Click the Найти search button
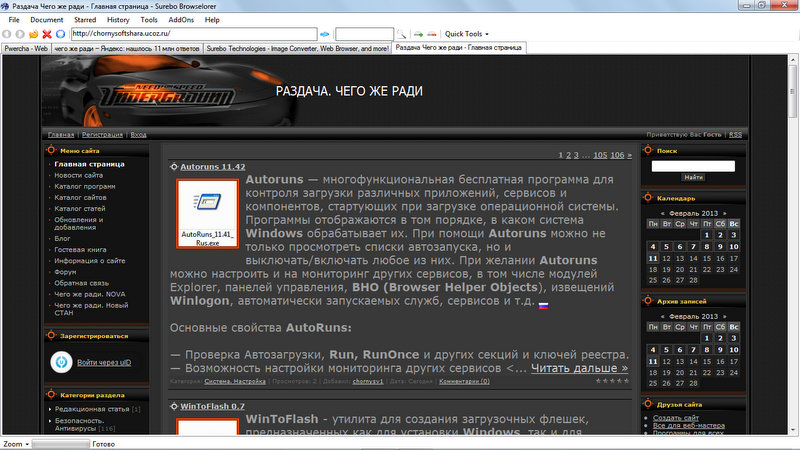Viewport: 800px width, 450px height. point(693,177)
